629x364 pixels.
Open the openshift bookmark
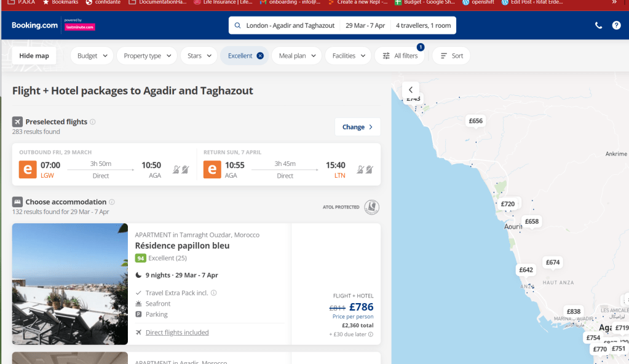[x=478, y=2]
